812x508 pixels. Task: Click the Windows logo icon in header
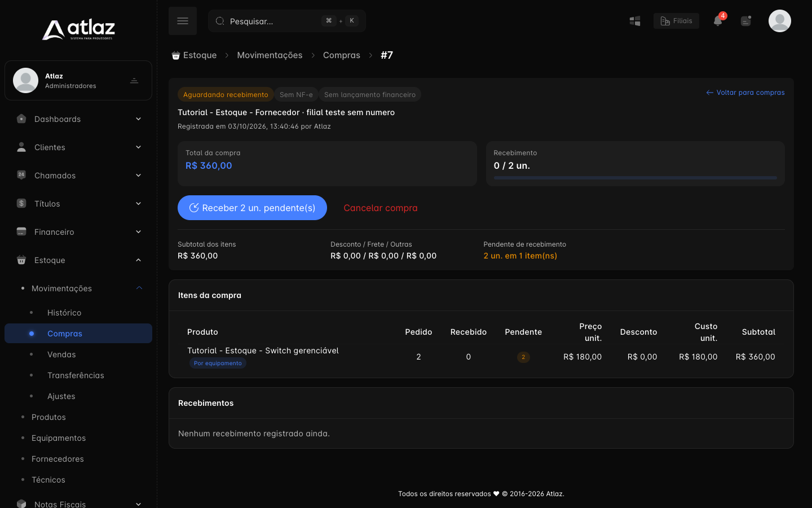[x=635, y=21]
